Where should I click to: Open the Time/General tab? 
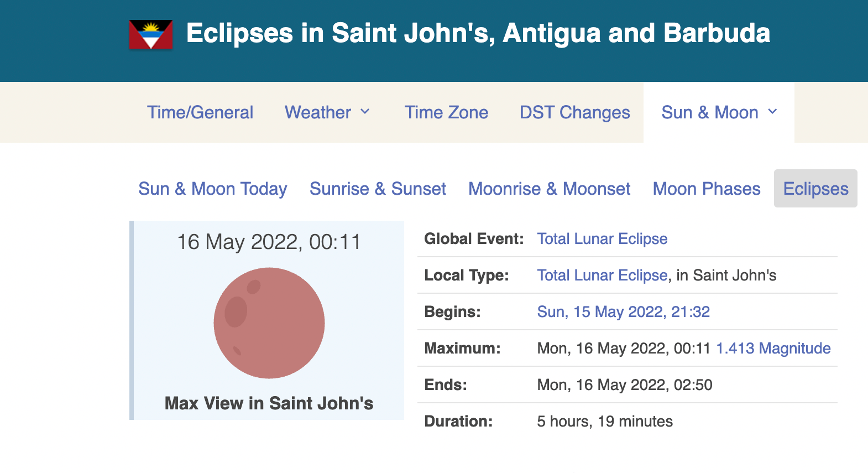(x=200, y=112)
